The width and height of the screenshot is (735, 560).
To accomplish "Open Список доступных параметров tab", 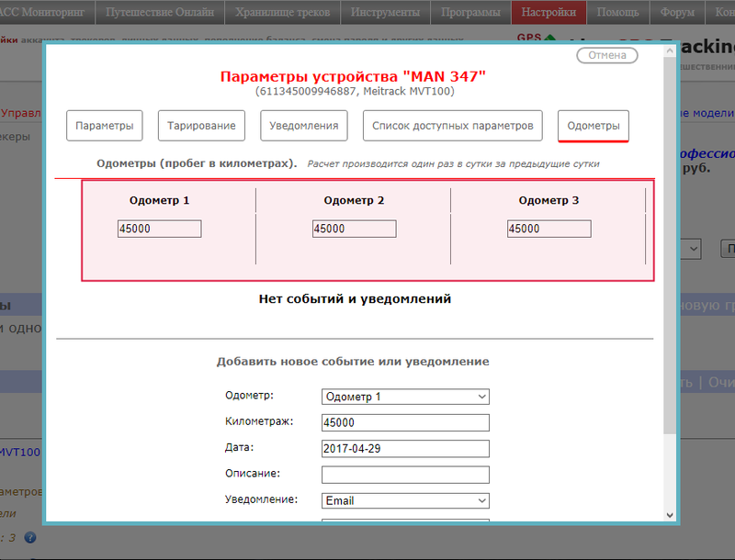I will pos(452,126).
